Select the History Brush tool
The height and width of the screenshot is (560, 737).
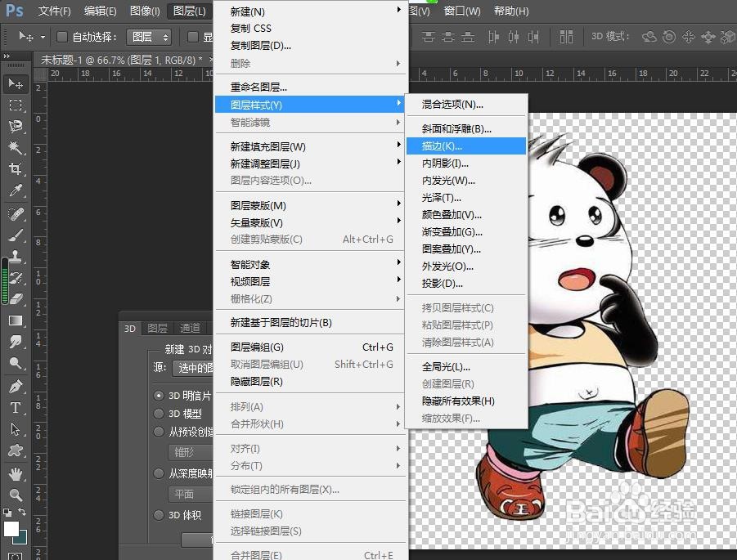tap(16, 278)
